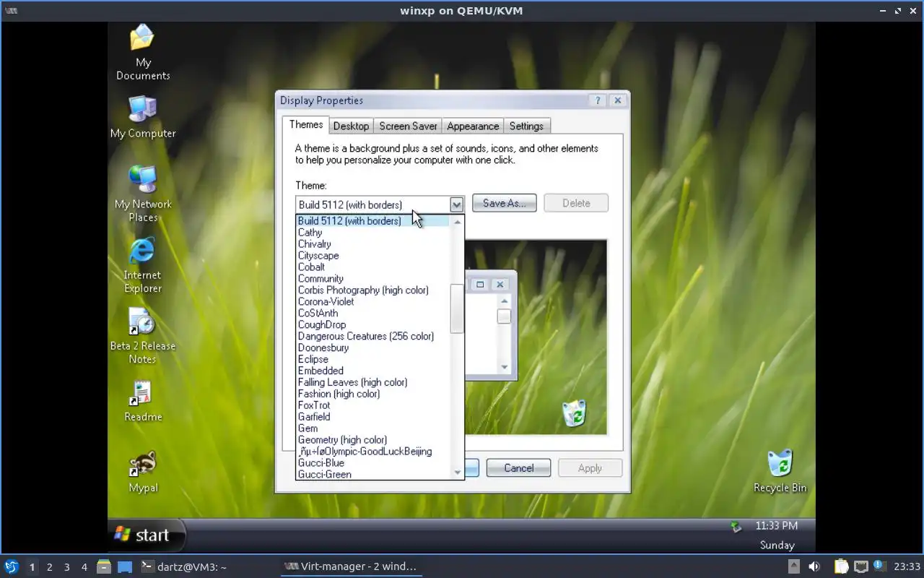Viewport: 924px width, 578px height.
Task: Click the host network tray icon
Action: point(860,566)
